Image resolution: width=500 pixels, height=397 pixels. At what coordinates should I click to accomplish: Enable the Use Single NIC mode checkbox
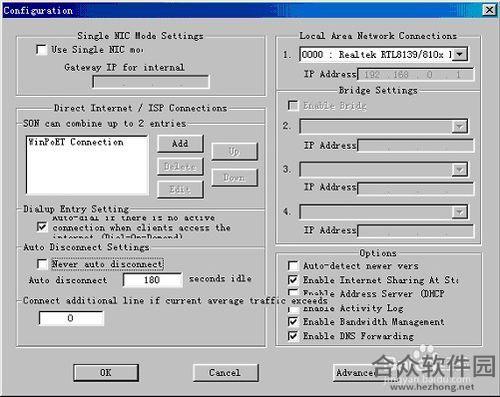(41, 50)
